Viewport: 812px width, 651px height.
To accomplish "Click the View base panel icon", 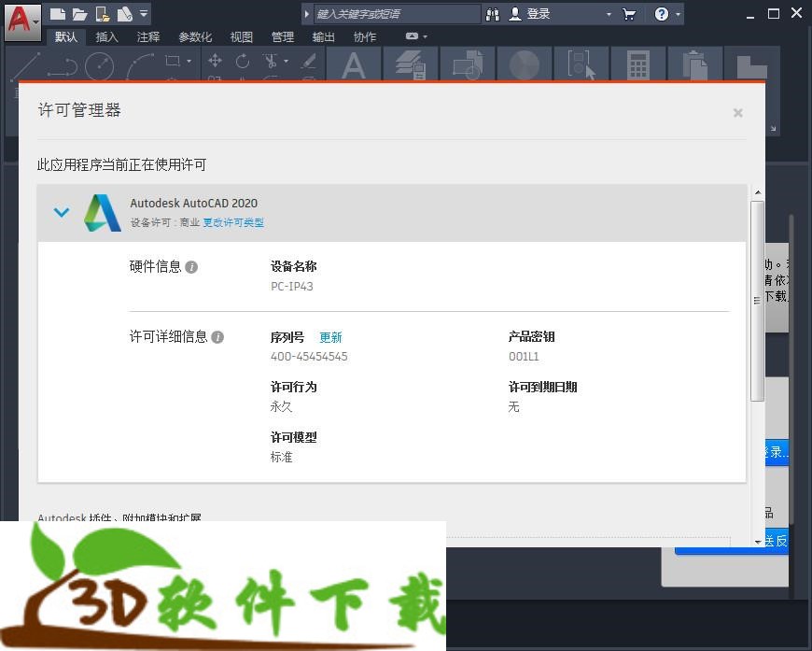I will (752, 65).
